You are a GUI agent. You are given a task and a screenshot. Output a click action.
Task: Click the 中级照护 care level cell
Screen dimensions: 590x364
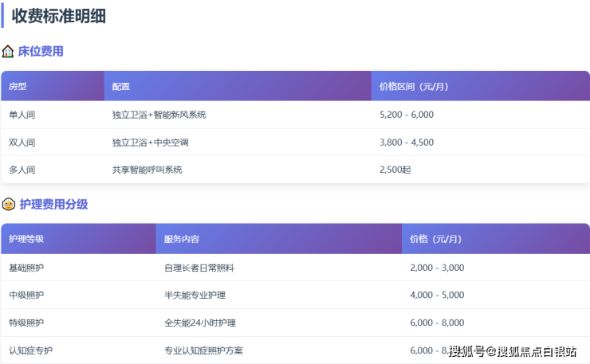(26, 296)
